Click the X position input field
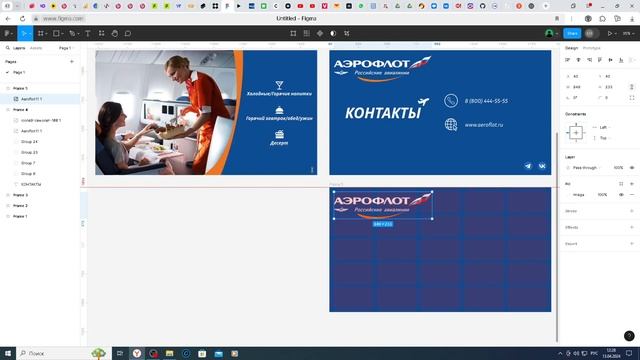 (x=579, y=76)
